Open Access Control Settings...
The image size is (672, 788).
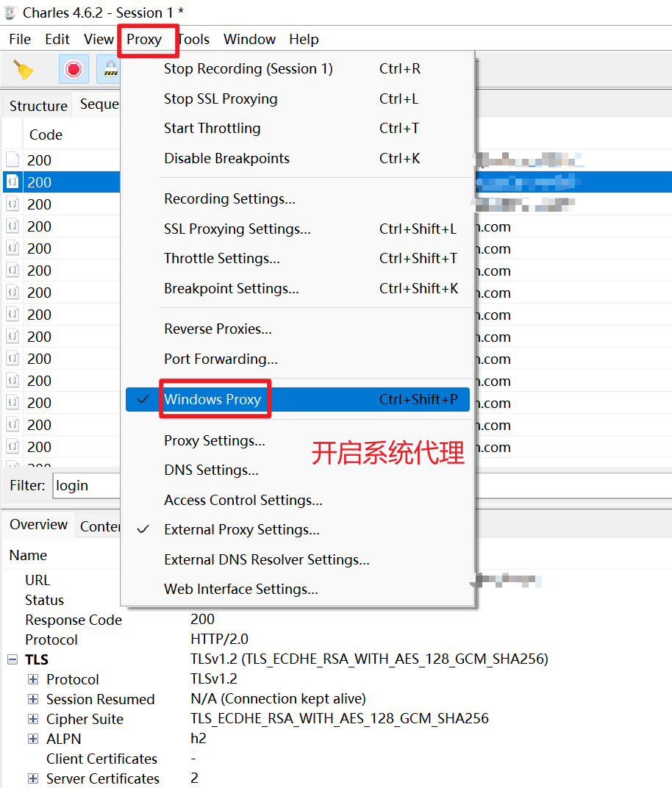tap(298, 501)
